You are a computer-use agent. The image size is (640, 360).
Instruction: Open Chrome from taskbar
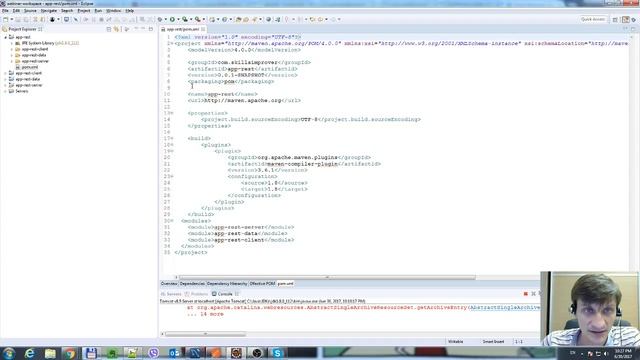(x=70, y=353)
